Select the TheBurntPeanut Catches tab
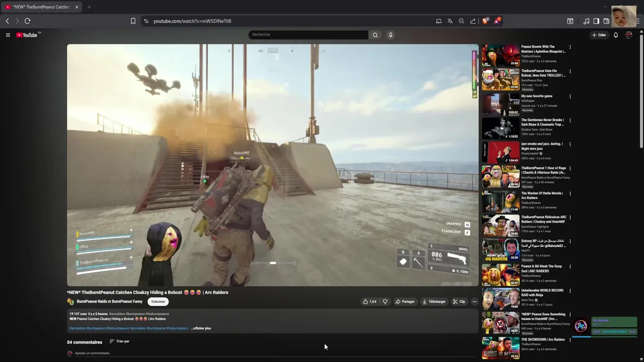Image resolution: width=644 pixels, height=362 pixels. pos(41,7)
